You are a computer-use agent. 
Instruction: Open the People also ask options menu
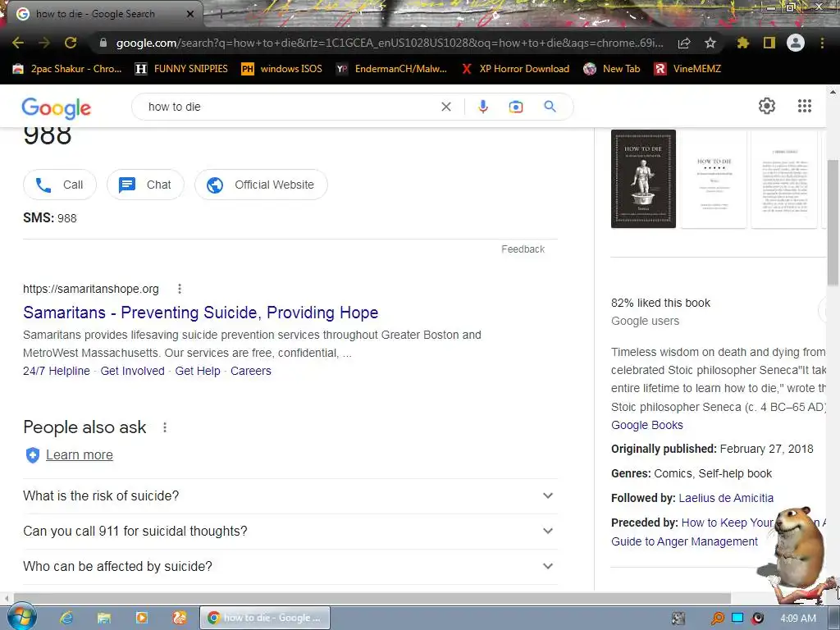pos(165,427)
